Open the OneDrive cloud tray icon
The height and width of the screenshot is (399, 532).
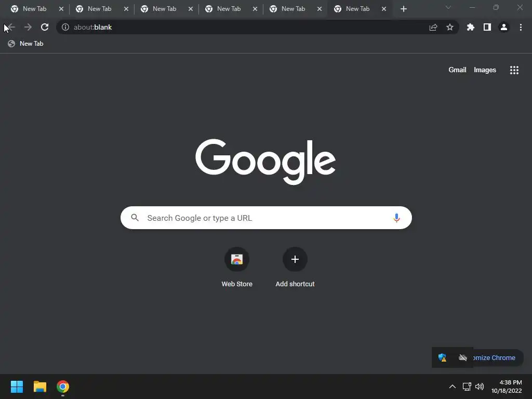(x=463, y=357)
